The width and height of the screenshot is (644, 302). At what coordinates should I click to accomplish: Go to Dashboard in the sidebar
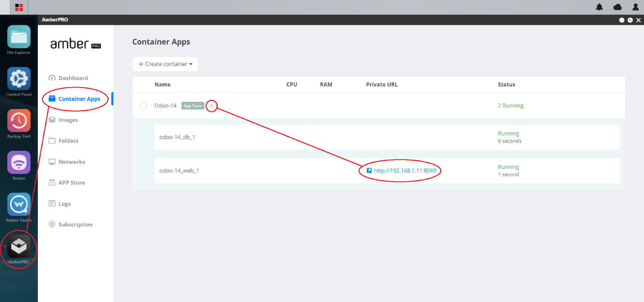coord(73,78)
